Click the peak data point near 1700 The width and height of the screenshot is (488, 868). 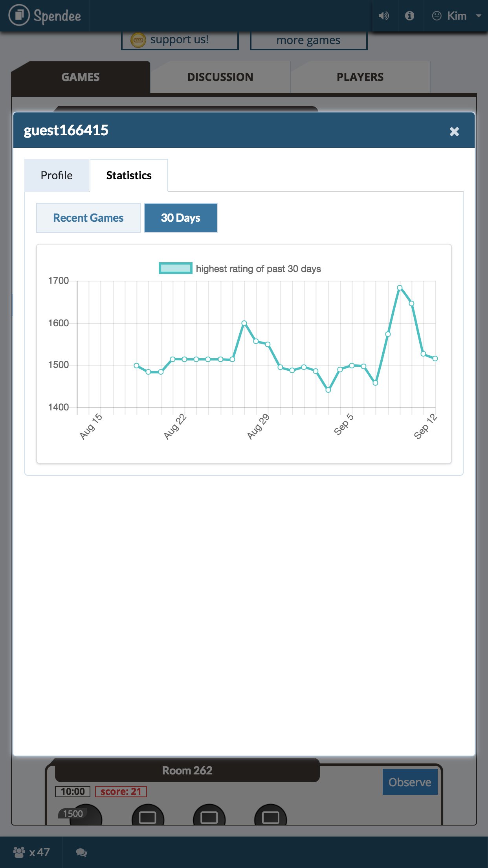point(400,288)
